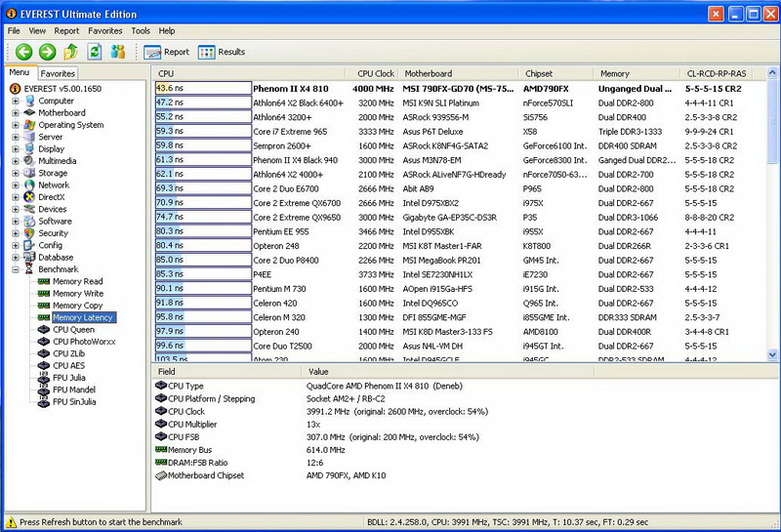Image resolution: width=781 pixels, height=532 pixels.
Task: Click the warning icon in status bar
Action: pos(11,522)
